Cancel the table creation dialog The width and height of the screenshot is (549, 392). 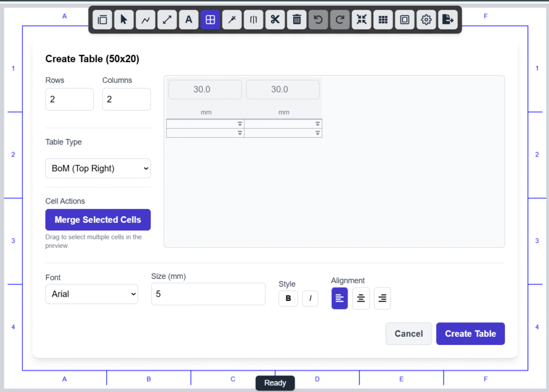pyautogui.click(x=409, y=334)
